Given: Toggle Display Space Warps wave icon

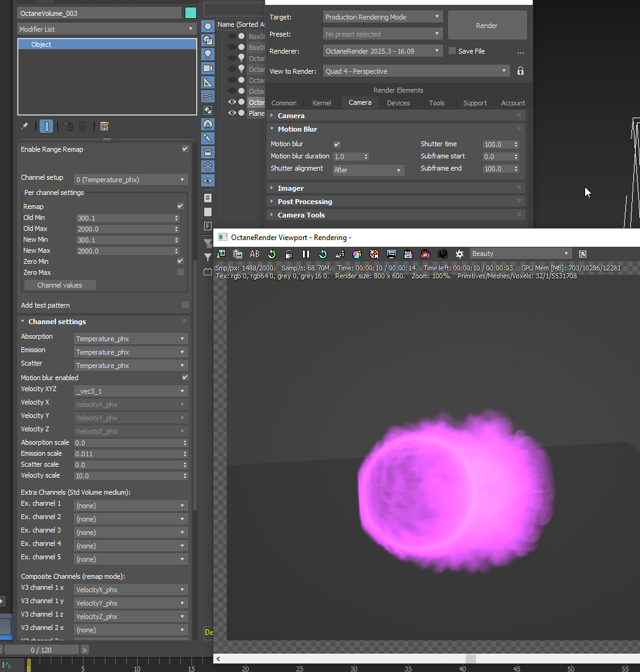Looking at the screenshot, I should tap(208, 96).
